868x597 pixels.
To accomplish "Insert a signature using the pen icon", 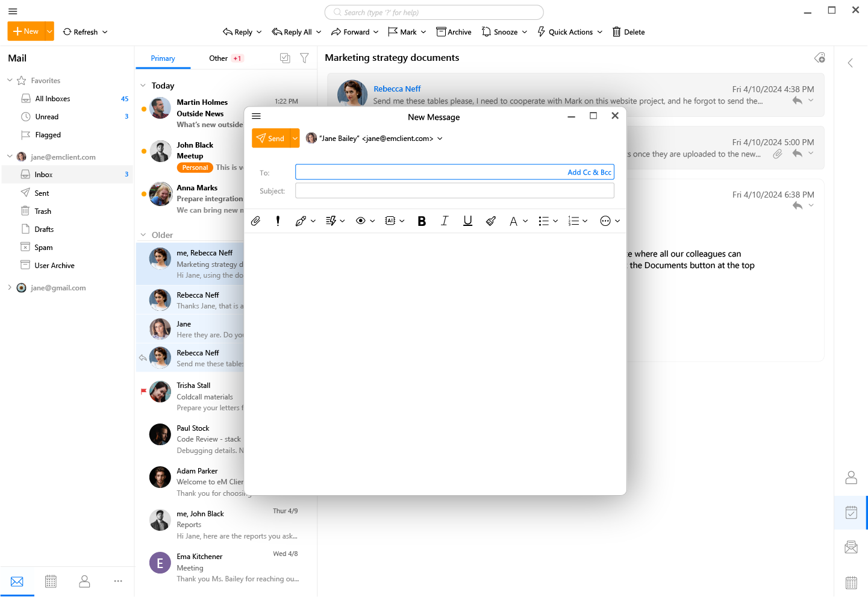I will [x=301, y=220].
